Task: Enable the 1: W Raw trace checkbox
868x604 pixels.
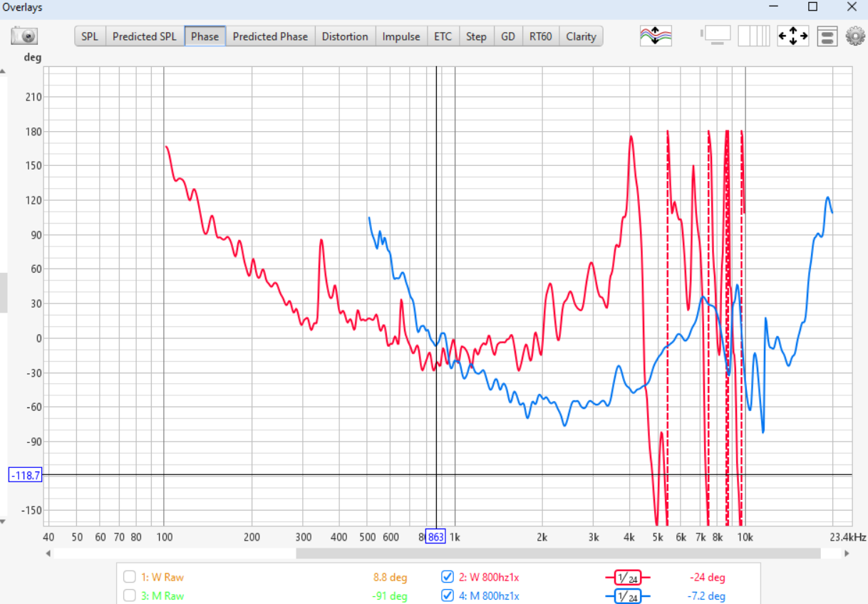Action: click(130, 577)
